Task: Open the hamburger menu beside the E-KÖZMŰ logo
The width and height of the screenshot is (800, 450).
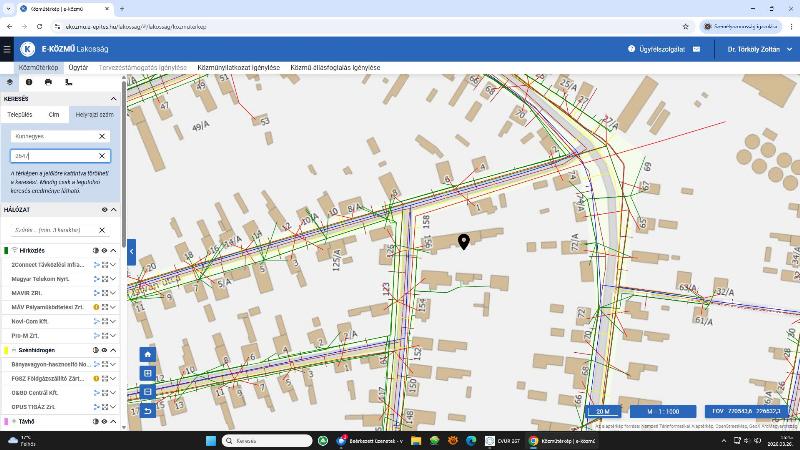Action: pos(8,48)
